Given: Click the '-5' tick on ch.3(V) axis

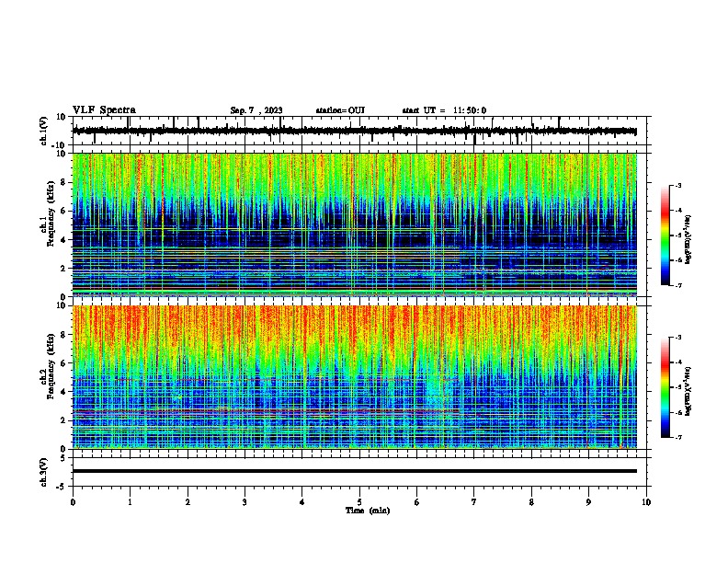Looking at the screenshot, I should (62, 487).
